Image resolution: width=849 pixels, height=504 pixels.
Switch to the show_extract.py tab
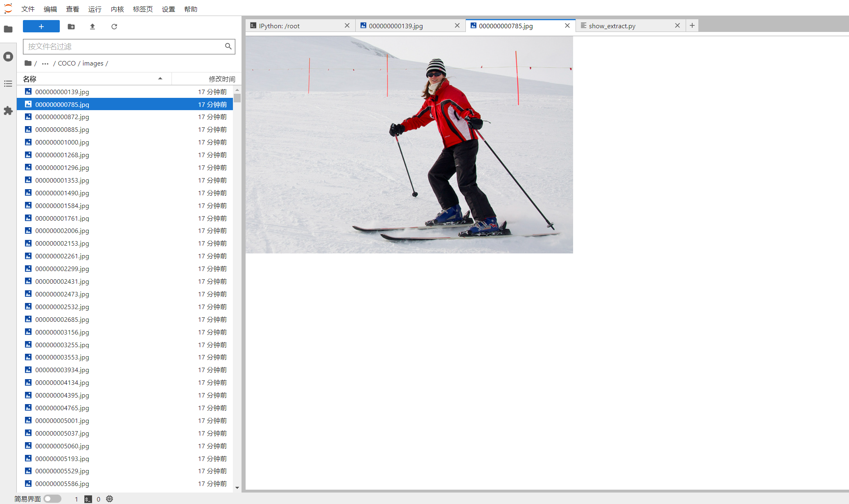coord(612,26)
